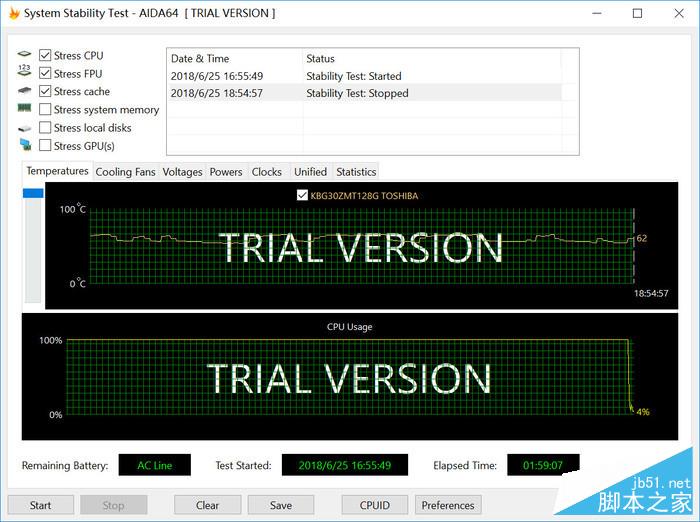Image resolution: width=700 pixels, height=522 pixels.
Task: Click the AC Line battery indicator
Action: [154, 465]
